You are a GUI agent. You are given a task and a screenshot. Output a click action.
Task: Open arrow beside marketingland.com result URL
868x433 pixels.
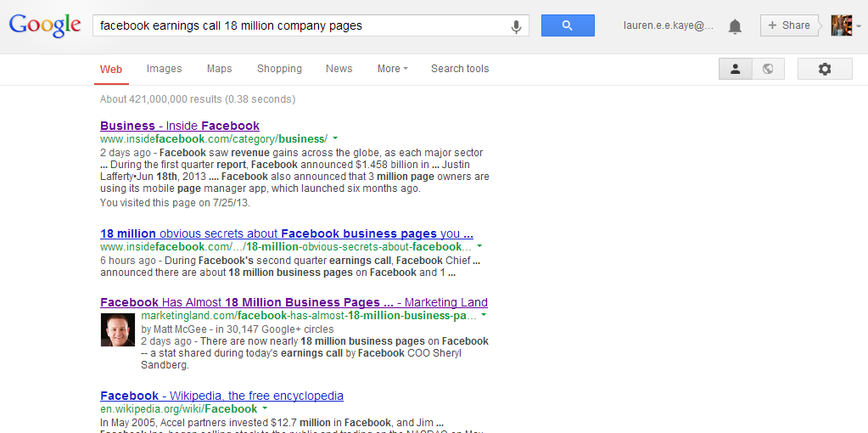[x=484, y=316]
